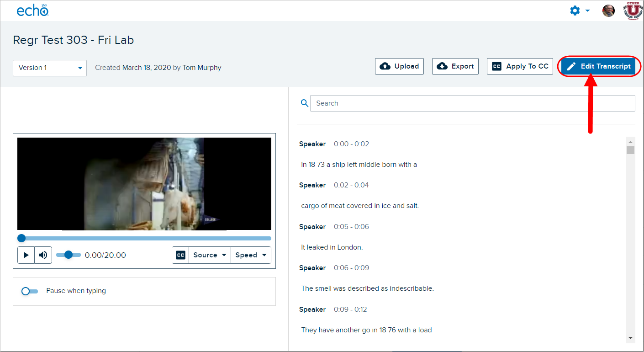This screenshot has width=644, height=352.
Task: Open the Speed playback menu
Action: 250,255
